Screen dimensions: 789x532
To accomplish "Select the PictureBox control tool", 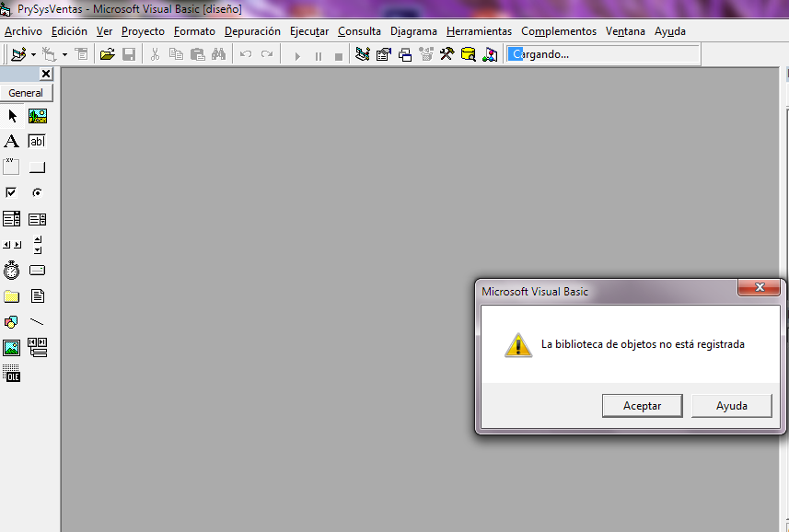I will pos(37,116).
